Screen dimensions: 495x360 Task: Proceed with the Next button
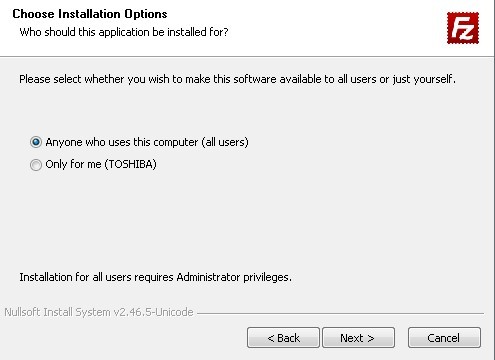358,338
